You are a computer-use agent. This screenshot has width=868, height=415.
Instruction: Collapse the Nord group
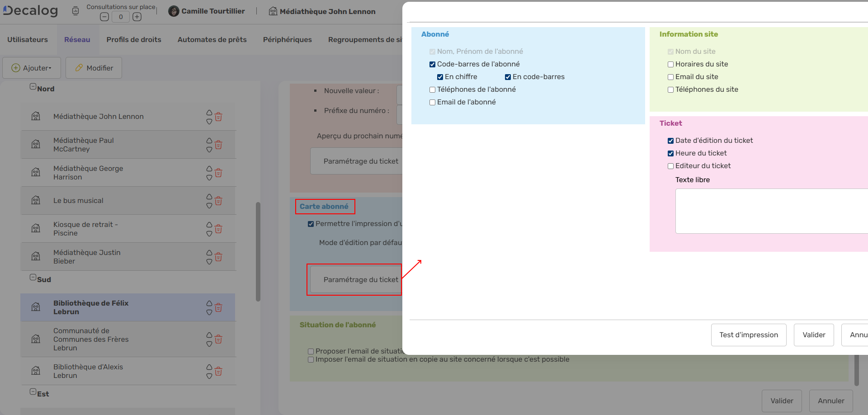pyautogui.click(x=33, y=87)
